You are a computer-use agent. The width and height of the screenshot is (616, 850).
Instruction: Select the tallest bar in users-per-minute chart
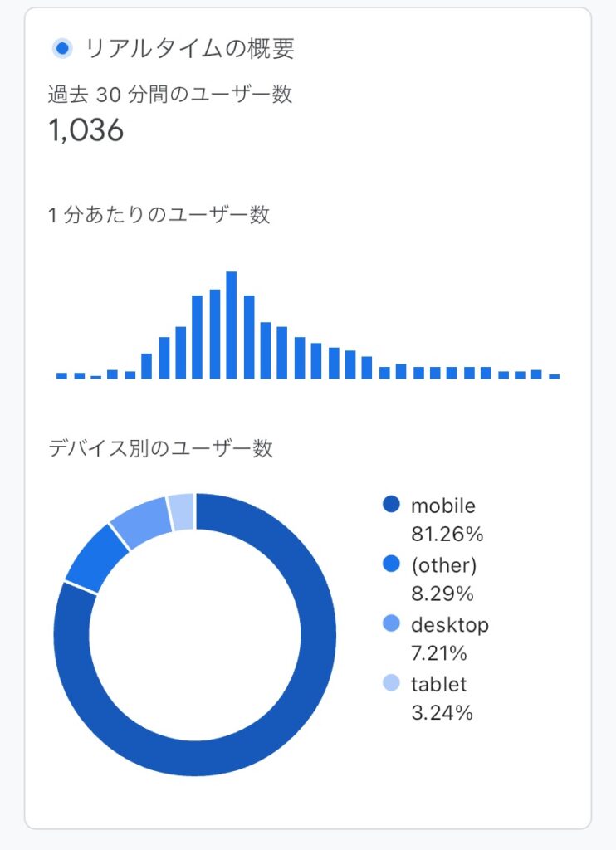tap(232, 325)
